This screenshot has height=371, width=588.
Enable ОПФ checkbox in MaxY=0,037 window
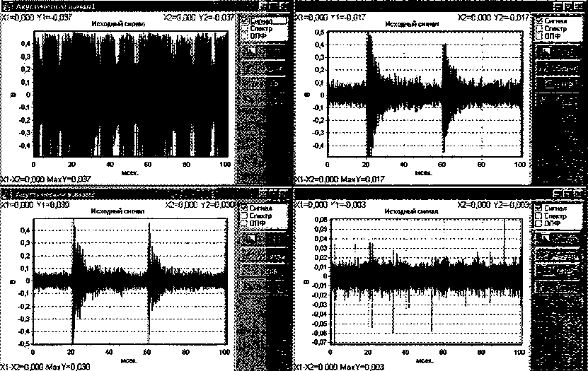(x=245, y=36)
